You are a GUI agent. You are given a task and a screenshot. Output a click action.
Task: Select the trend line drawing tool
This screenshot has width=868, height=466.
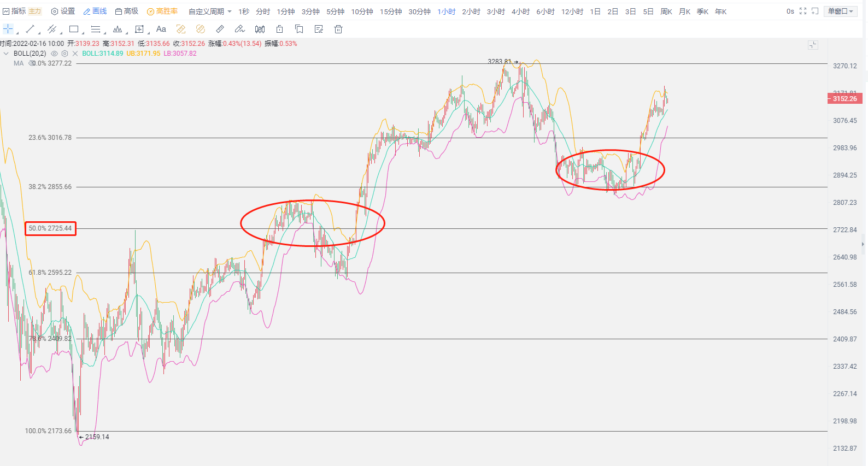coord(30,29)
